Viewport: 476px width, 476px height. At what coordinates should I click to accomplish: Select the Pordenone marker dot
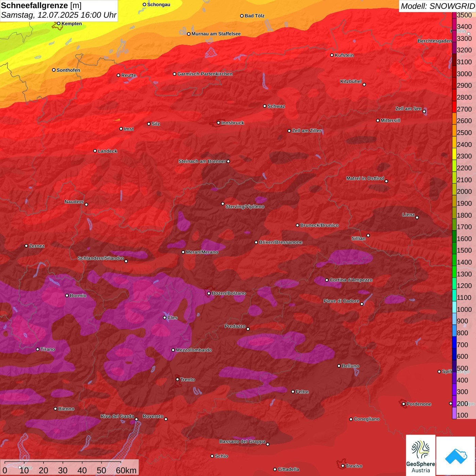(404, 404)
